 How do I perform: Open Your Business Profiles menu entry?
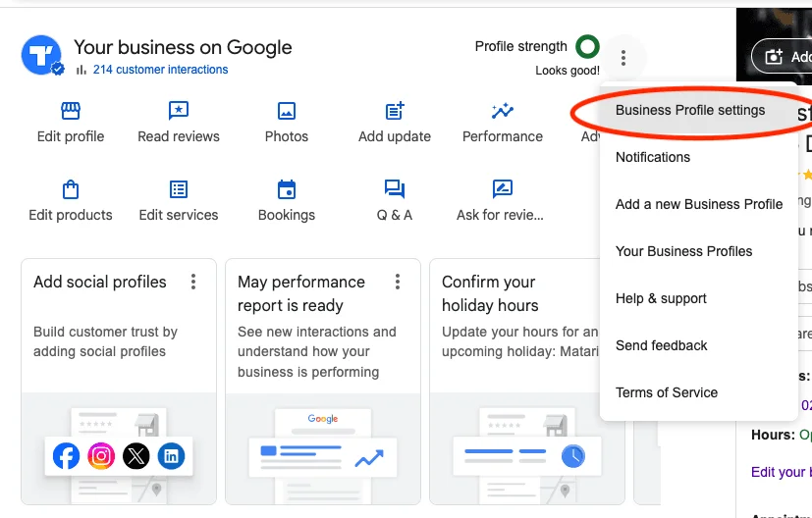[x=699, y=251]
